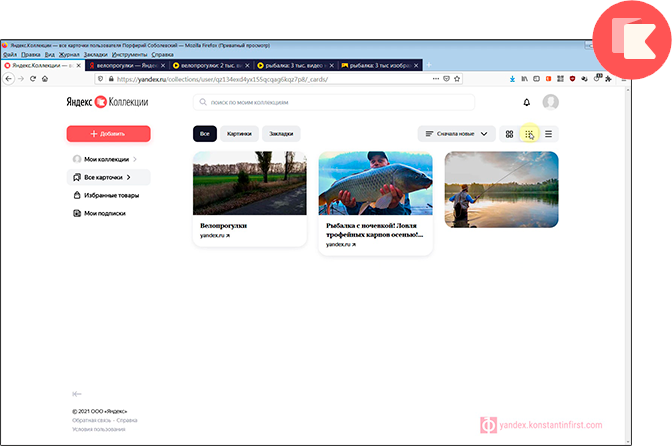Open the Справка menu
Screen dimensions: 672x446
click(x=162, y=54)
